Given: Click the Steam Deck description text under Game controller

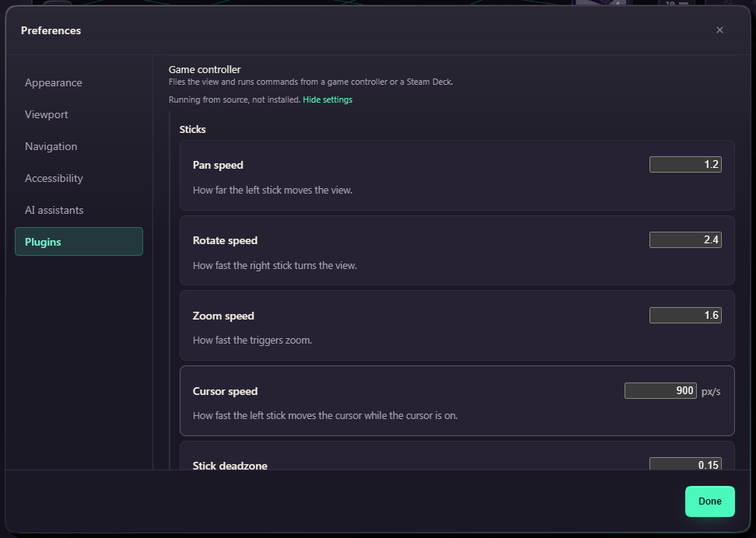Looking at the screenshot, I should 311,82.
